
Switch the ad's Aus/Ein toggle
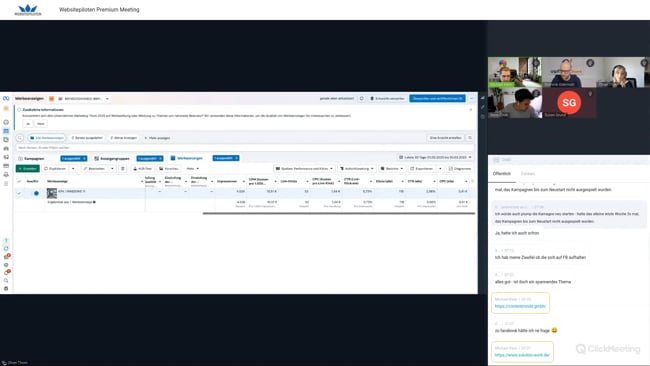tap(35, 193)
